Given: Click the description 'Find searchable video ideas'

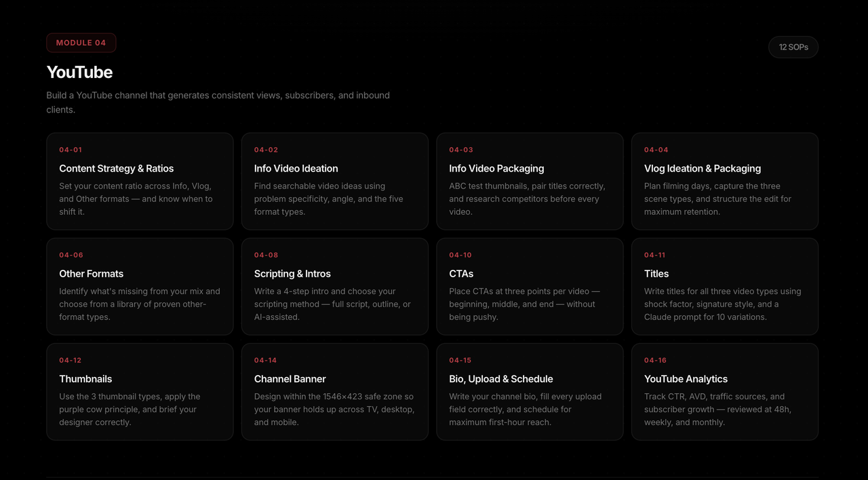Looking at the screenshot, I should coord(329,199).
